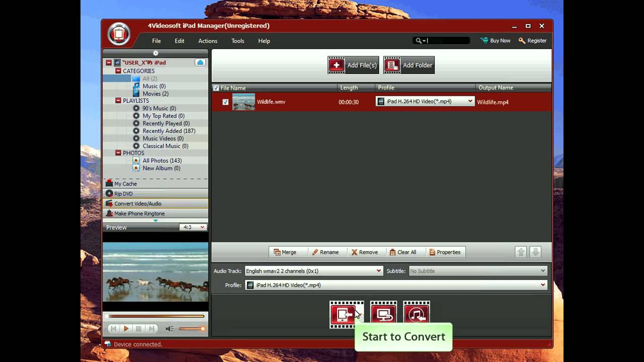Select Convert Video/Audio section

pyautogui.click(x=155, y=203)
